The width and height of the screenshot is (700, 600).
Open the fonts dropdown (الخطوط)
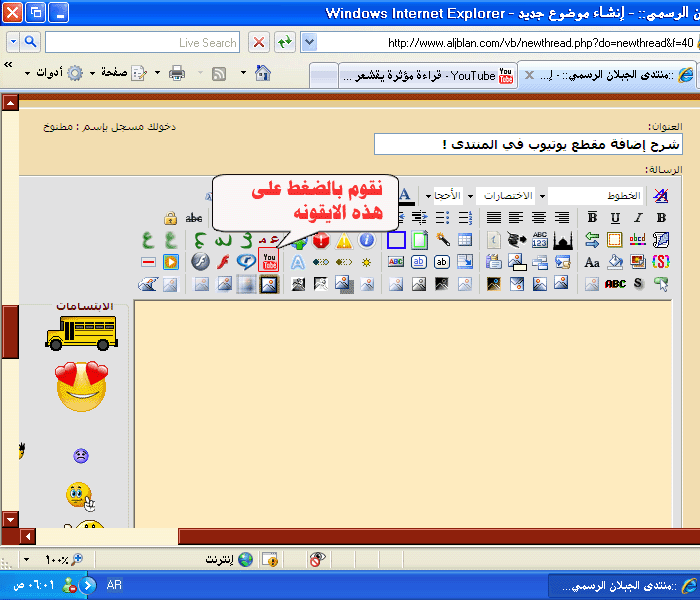594,195
